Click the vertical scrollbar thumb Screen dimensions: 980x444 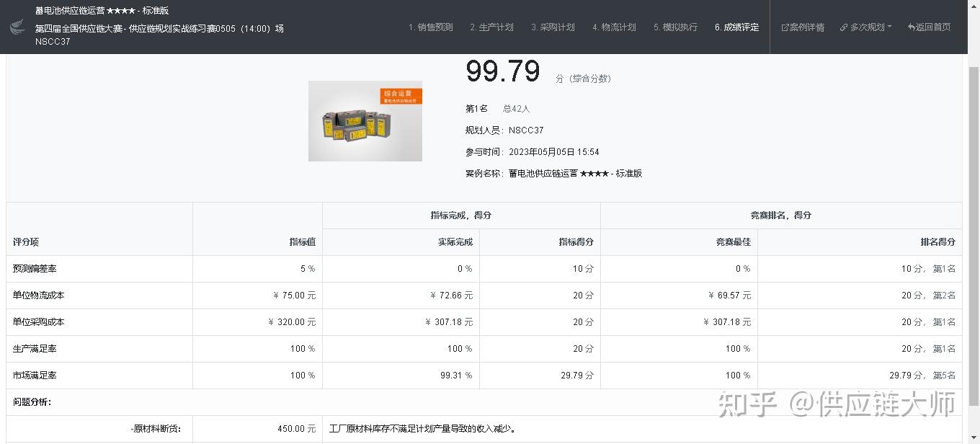click(x=974, y=236)
